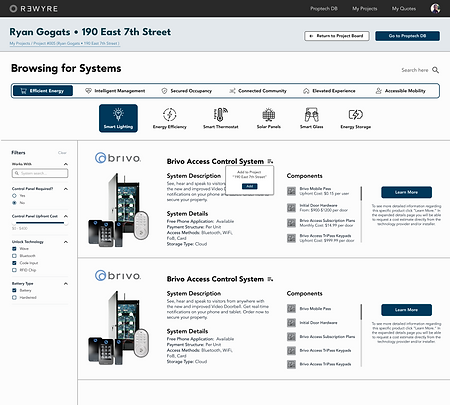450x405 pixels.
Task: Focus the Search here field
Action: pyautogui.click(x=415, y=70)
